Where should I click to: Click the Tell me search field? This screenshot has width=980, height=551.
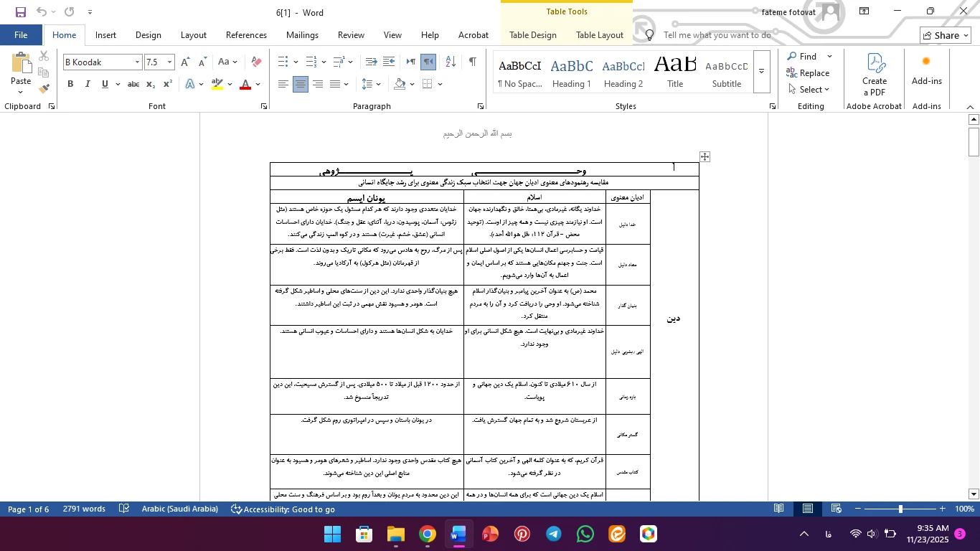[717, 35]
